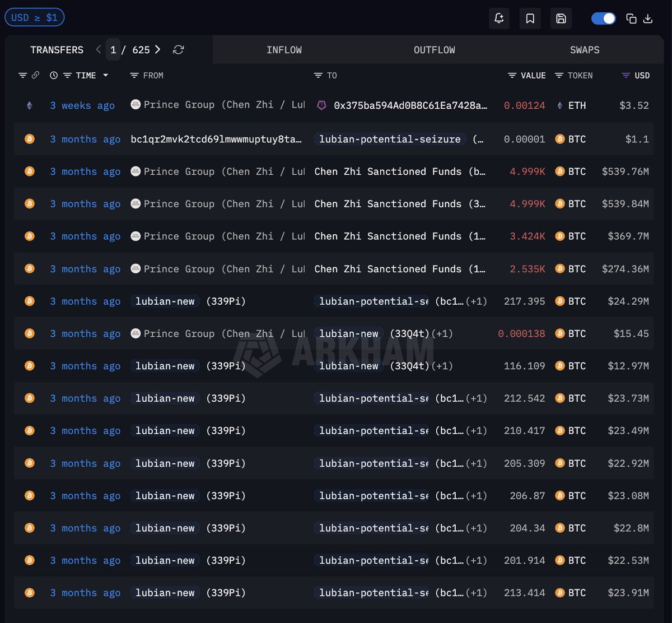Switch off the blue toggle in toolbar
Screen dimensions: 672x623
pyautogui.click(x=603, y=18)
